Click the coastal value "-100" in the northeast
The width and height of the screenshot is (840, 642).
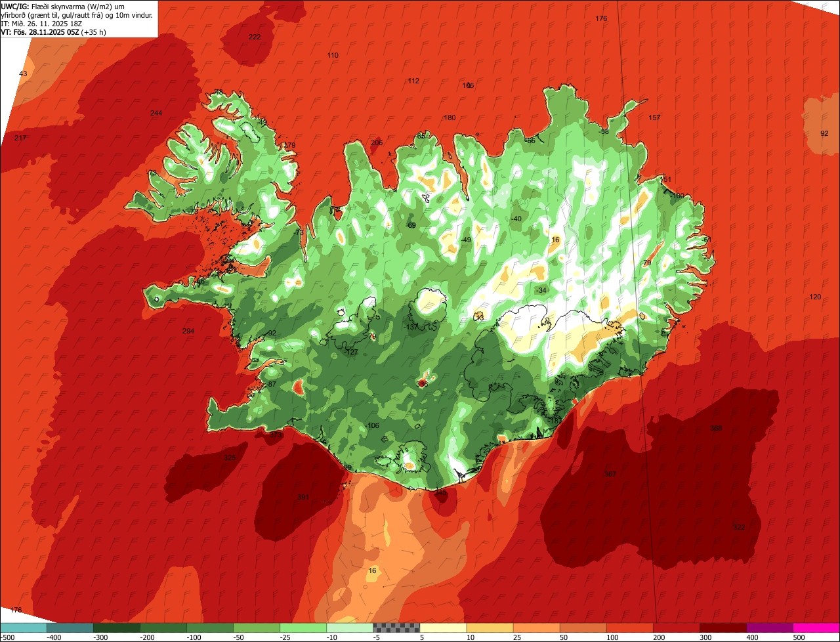click(x=677, y=196)
